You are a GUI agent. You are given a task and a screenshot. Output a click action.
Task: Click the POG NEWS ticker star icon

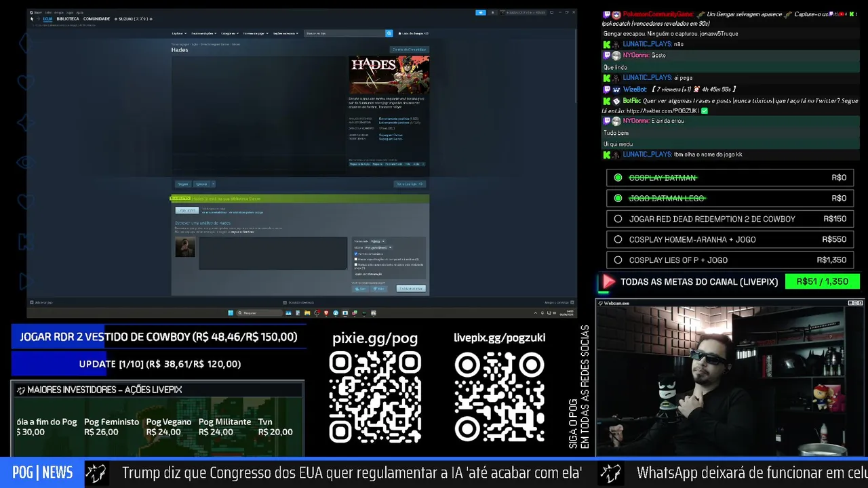96,474
